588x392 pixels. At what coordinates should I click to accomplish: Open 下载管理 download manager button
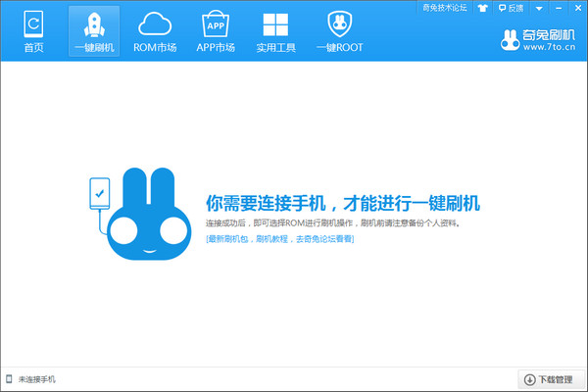point(551,379)
